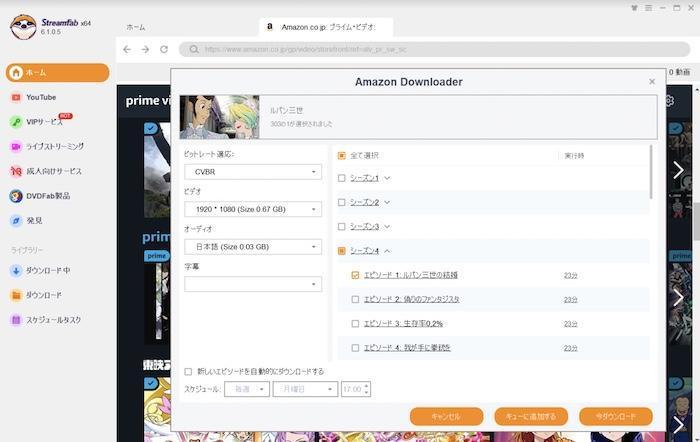Open the ホーム sidebar item

pyautogui.click(x=58, y=72)
